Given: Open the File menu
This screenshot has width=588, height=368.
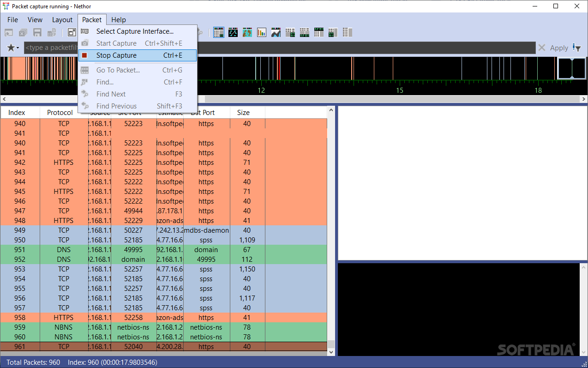Looking at the screenshot, I should [12, 19].
